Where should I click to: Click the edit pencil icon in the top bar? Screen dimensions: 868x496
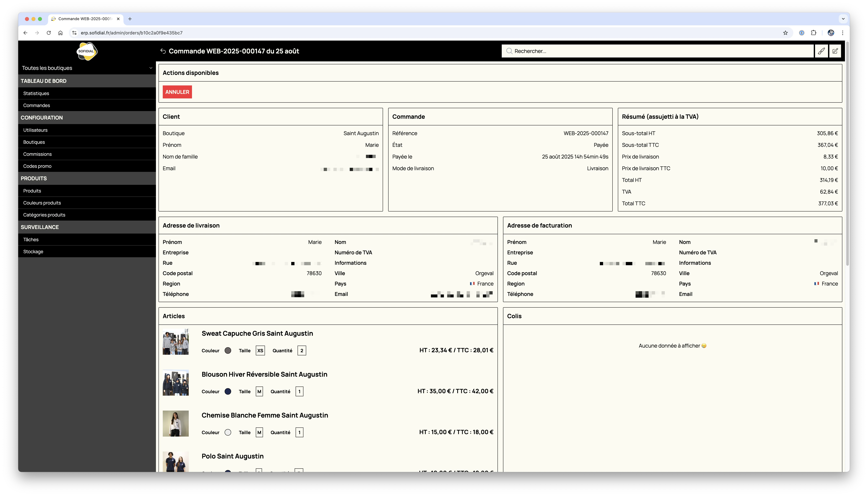(x=835, y=51)
